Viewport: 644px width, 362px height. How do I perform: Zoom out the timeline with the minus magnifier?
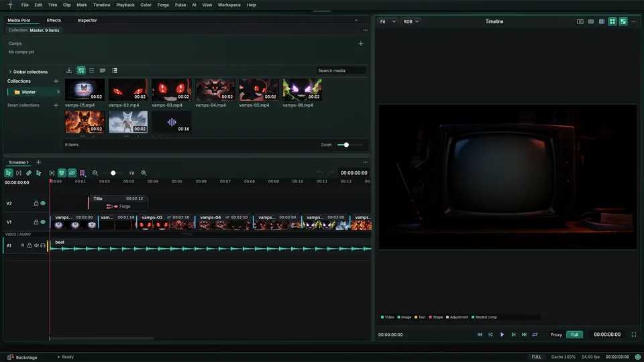(95, 173)
